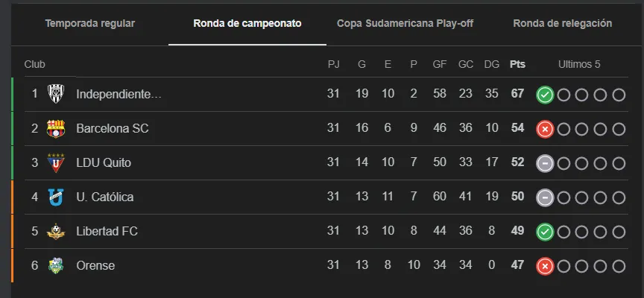Image resolution: width=644 pixels, height=298 pixels.
Task: Click U. Católica's grey draw result icon
Action: click(545, 197)
